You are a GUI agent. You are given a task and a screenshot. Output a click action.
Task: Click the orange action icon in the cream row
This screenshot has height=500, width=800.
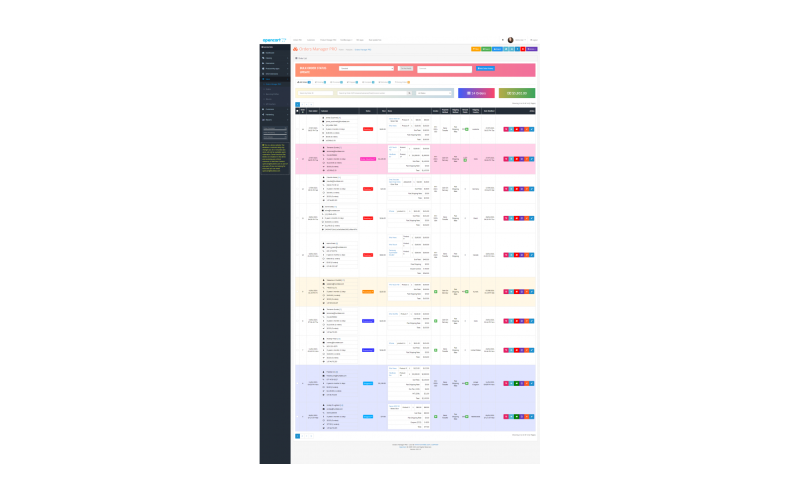tap(527, 291)
